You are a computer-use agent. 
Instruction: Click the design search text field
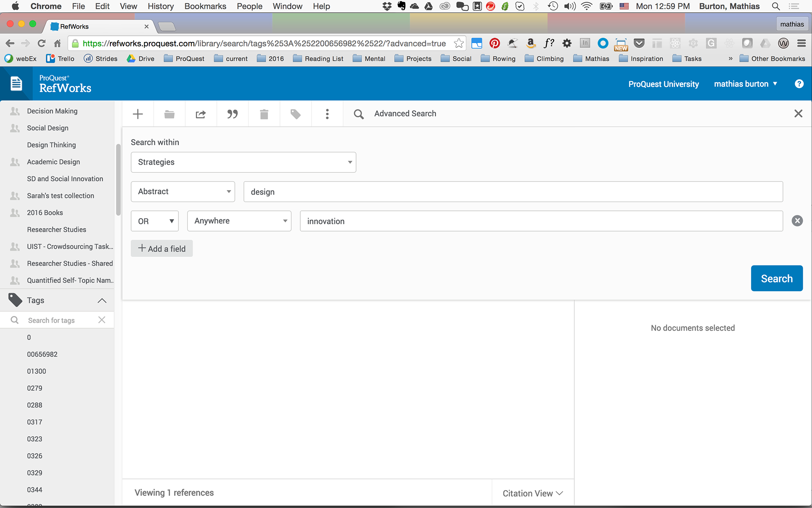tap(513, 192)
